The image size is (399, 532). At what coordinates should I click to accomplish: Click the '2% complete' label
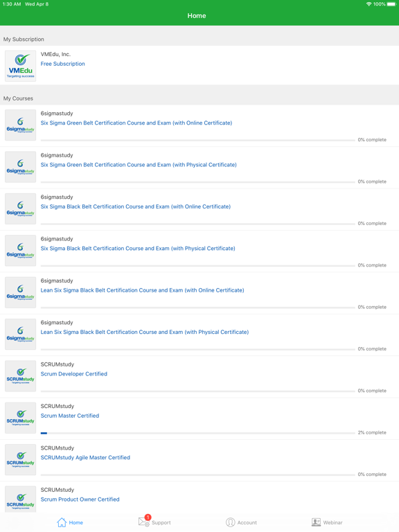tap(372, 432)
